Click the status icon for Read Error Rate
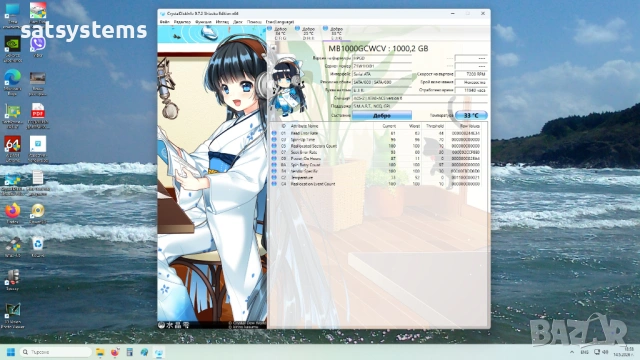 [x=274, y=133]
